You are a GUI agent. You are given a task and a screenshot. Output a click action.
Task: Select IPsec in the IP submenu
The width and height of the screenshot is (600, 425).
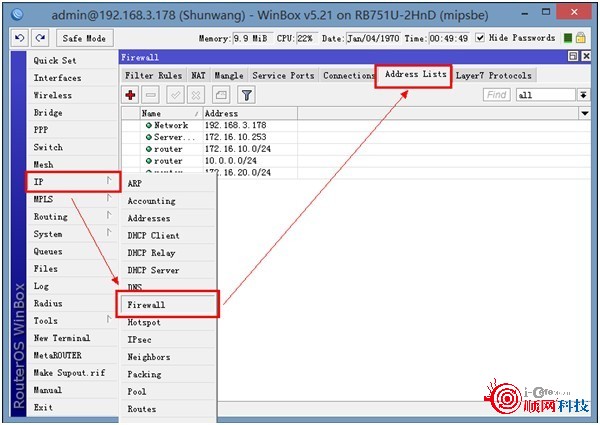click(168, 339)
